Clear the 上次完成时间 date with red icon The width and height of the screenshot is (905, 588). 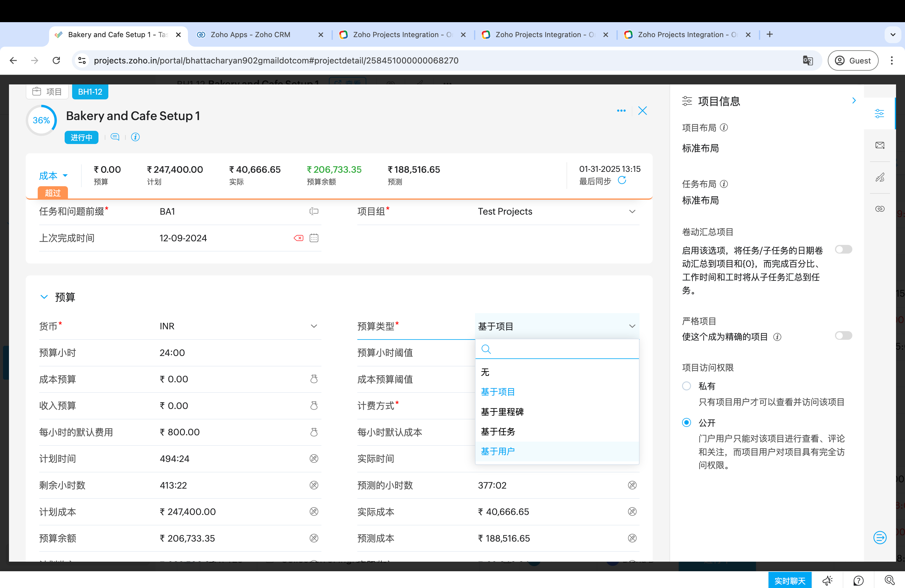[298, 238]
